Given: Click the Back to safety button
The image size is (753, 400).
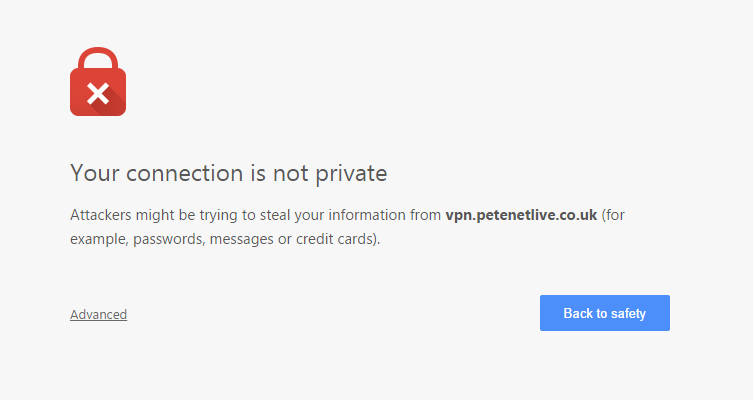Looking at the screenshot, I should (605, 313).
